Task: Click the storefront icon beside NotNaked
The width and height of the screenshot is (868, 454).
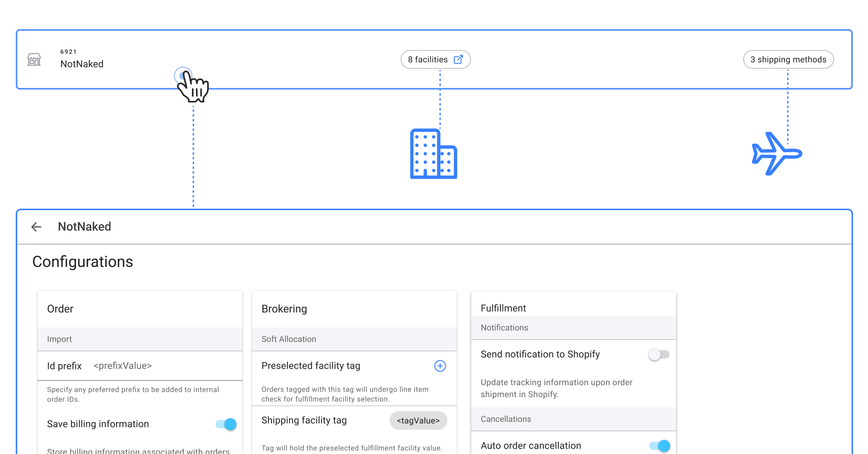Action: click(34, 59)
